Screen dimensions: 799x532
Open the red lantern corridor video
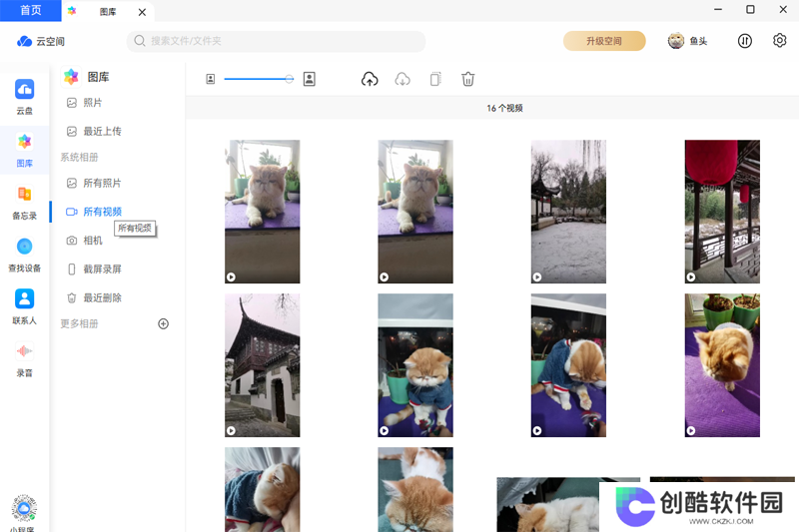[x=722, y=212]
